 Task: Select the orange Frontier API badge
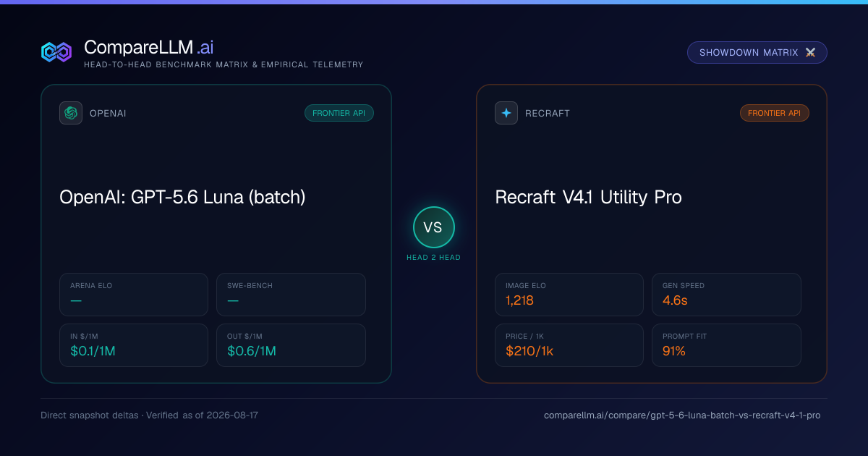tap(775, 113)
